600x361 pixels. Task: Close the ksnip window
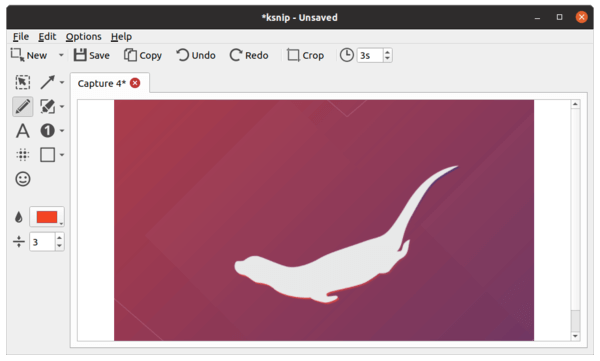click(x=581, y=17)
